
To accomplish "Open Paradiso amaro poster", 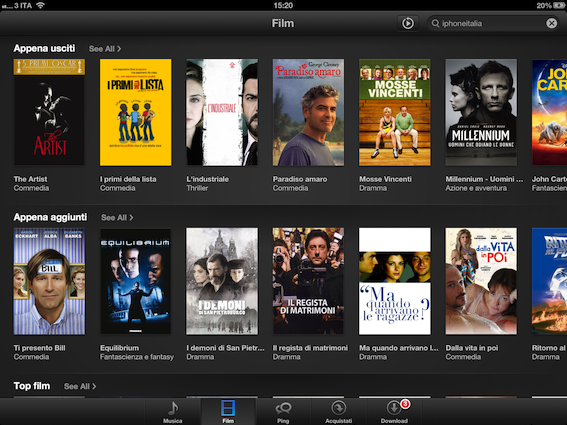I will click(x=308, y=112).
